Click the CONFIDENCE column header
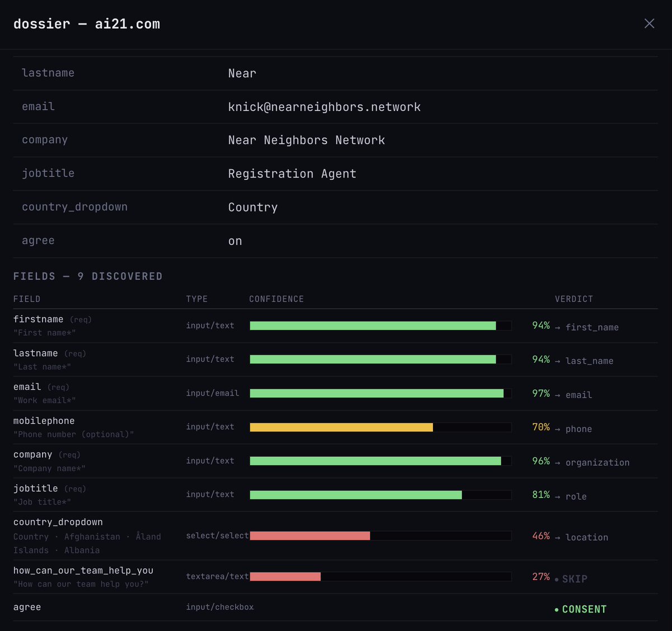This screenshot has width=672, height=631. [277, 299]
